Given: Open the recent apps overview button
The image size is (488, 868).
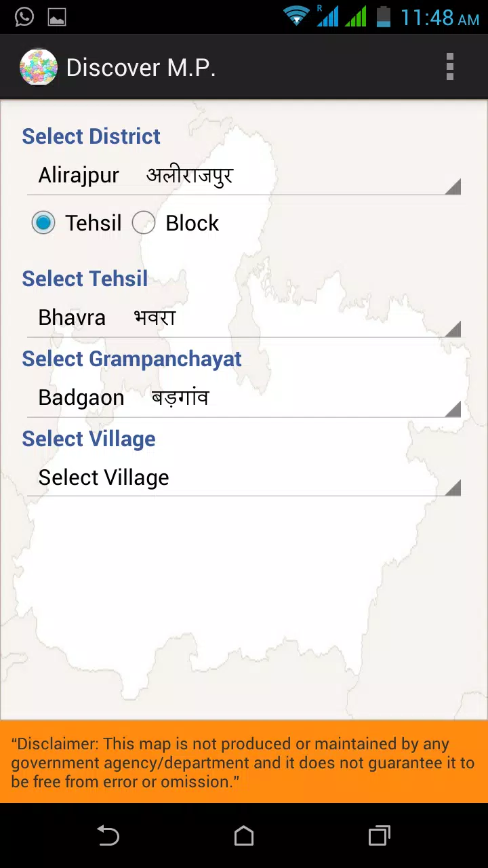Looking at the screenshot, I should coord(380,835).
